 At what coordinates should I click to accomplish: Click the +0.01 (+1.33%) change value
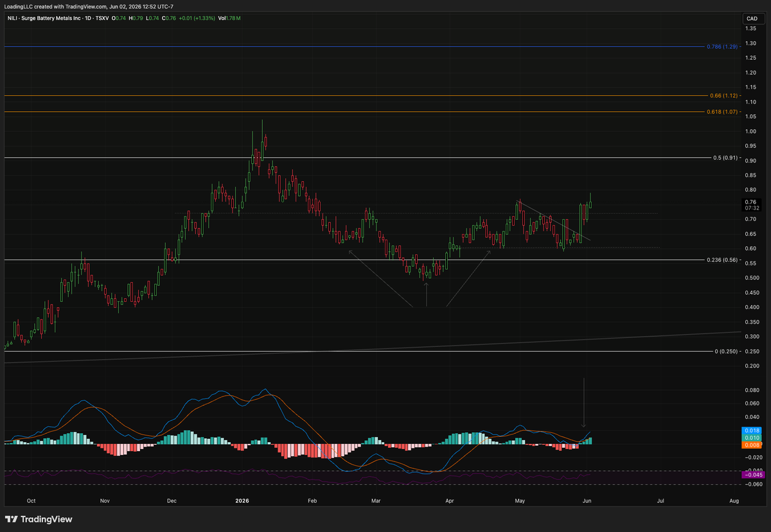(x=198, y=18)
